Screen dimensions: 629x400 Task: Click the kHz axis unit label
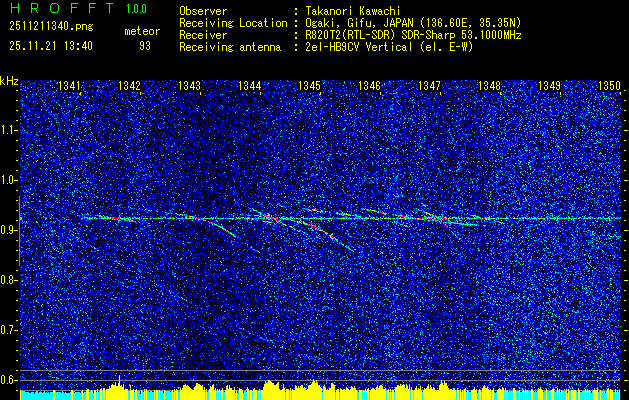[9, 81]
